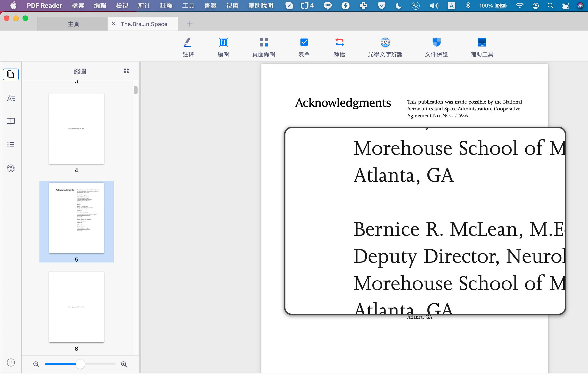This screenshot has width=588, height=374.
Task: Open the Apple menu
Action: [x=13, y=5]
